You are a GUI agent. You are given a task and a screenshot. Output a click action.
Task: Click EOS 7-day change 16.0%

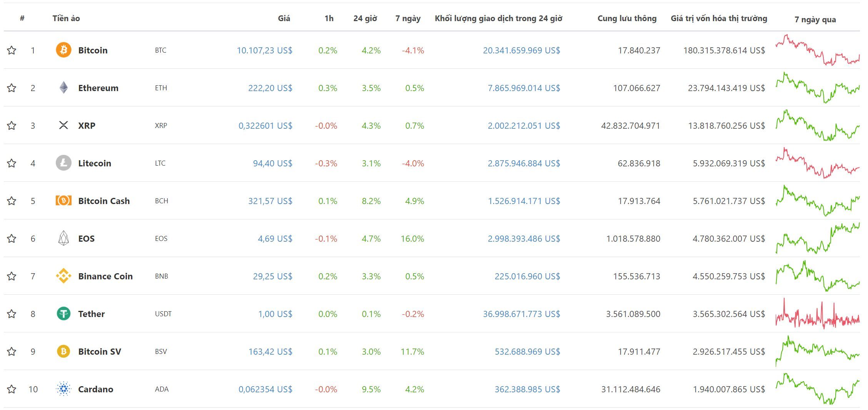[x=412, y=238]
